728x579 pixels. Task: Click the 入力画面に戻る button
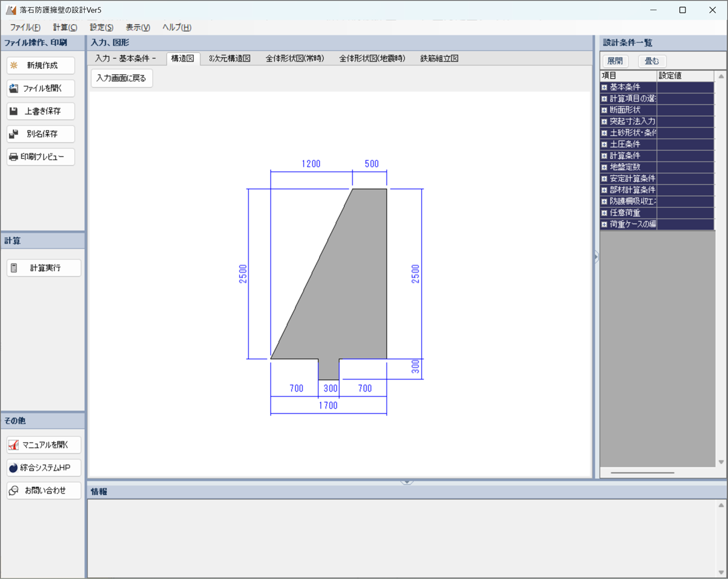[x=121, y=79]
